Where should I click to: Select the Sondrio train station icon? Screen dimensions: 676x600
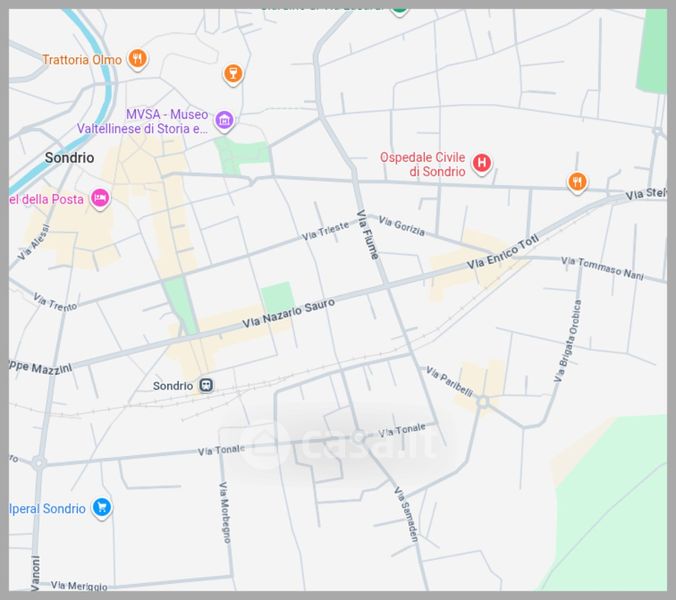205,385
